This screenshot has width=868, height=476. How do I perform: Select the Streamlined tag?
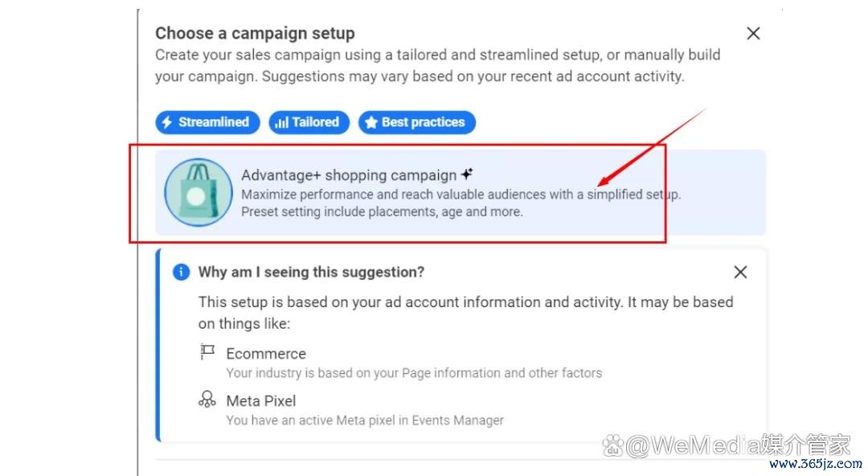pos(207,122)
